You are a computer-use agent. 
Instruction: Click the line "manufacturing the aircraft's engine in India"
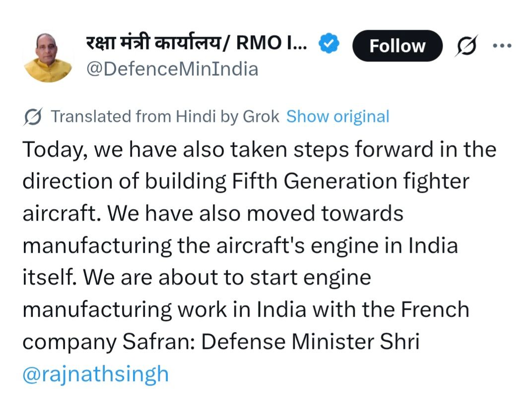click(x=240, y=246)
